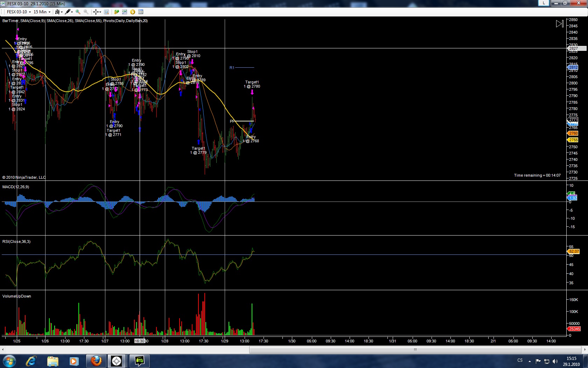Click the PP pivot level label

[232, 121]
